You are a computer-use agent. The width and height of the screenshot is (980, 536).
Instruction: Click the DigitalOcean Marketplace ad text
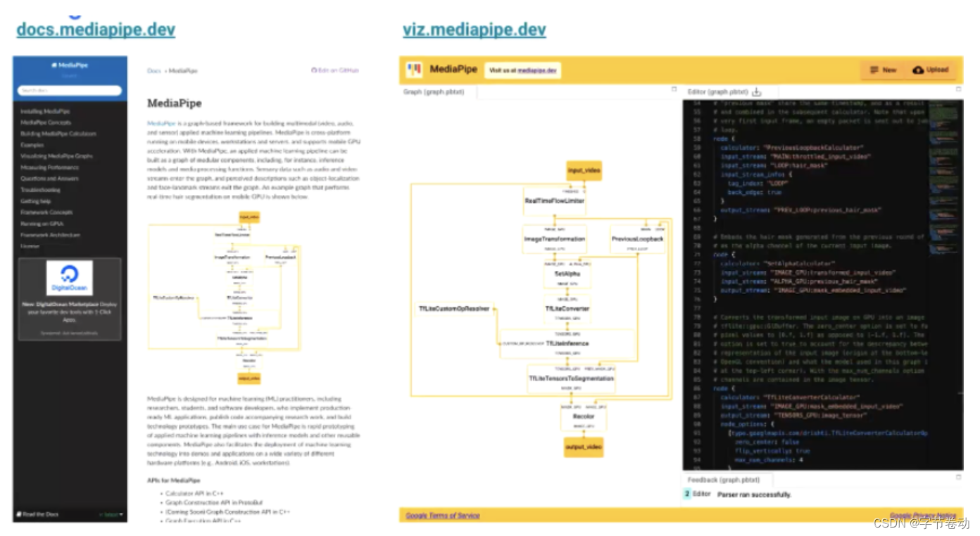coord(70,313)
